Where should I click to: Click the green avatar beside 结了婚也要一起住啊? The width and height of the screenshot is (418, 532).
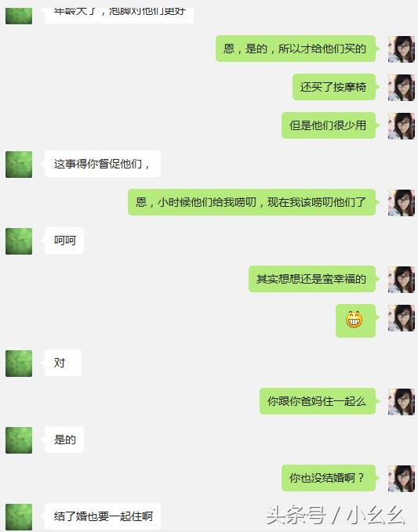pyautogui.click(x=19, y=517)
